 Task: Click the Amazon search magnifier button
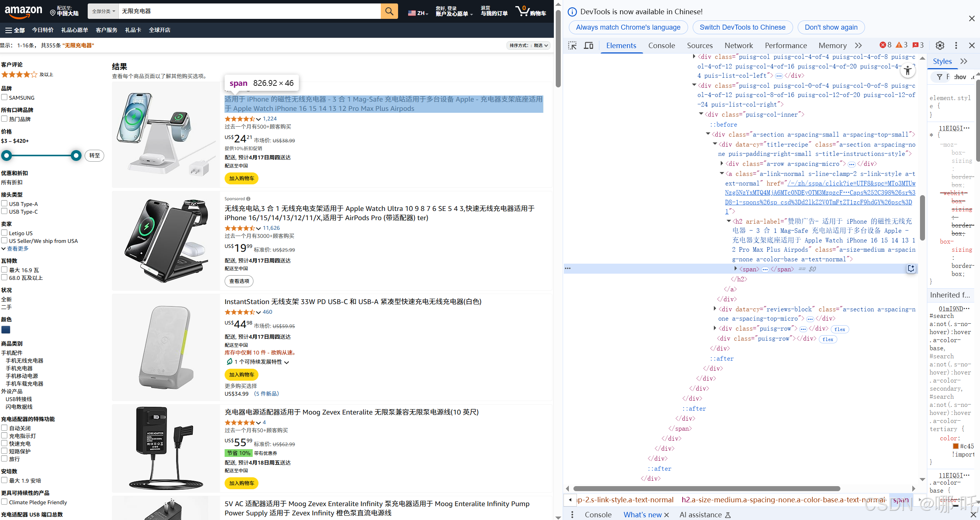tap(389, 11)
